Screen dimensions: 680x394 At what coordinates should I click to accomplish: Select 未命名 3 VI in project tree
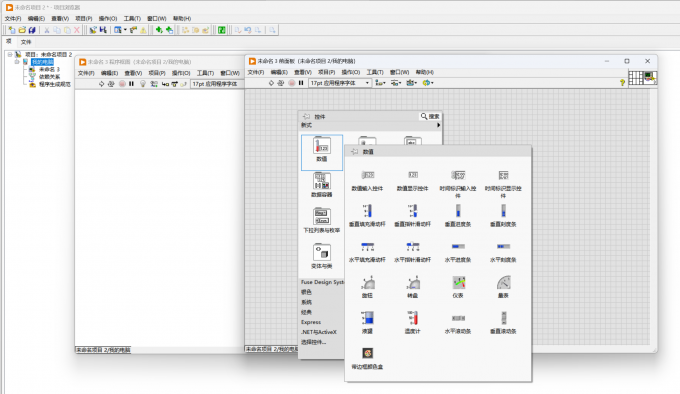(x=49, y=69)
